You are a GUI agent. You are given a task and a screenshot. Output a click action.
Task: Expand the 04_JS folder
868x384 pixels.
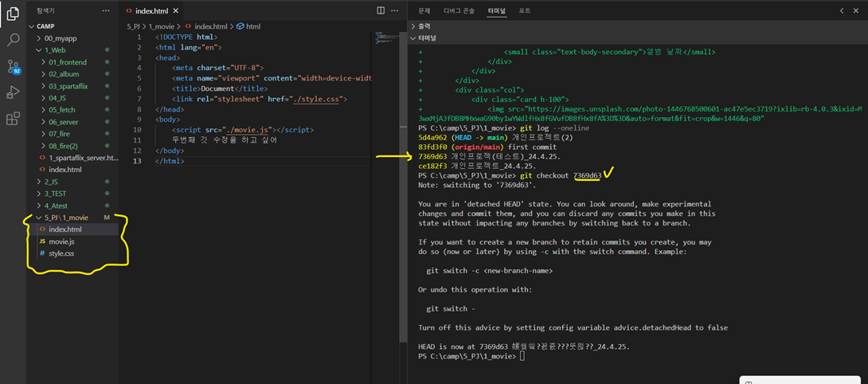pyautogui.click(x=58, y=98)
